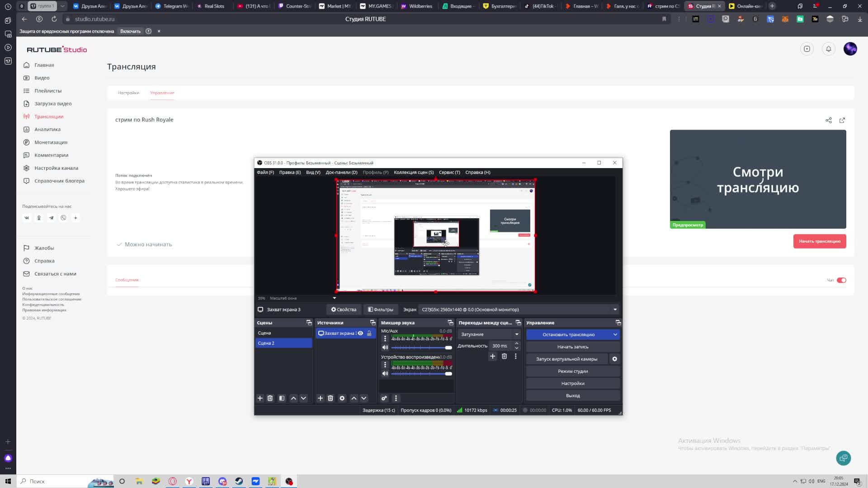Delete the selected scene with trash icon
Screen dimensions: 868x488
[270, 398]
